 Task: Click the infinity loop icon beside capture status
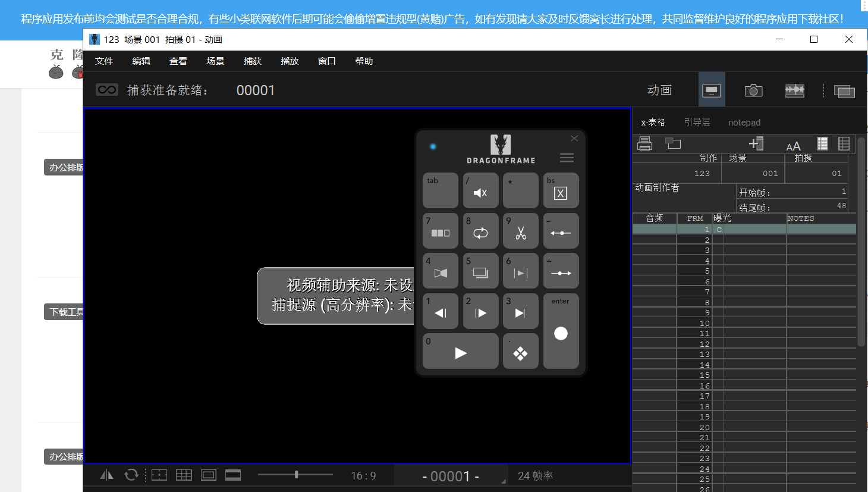click(107, 90)
